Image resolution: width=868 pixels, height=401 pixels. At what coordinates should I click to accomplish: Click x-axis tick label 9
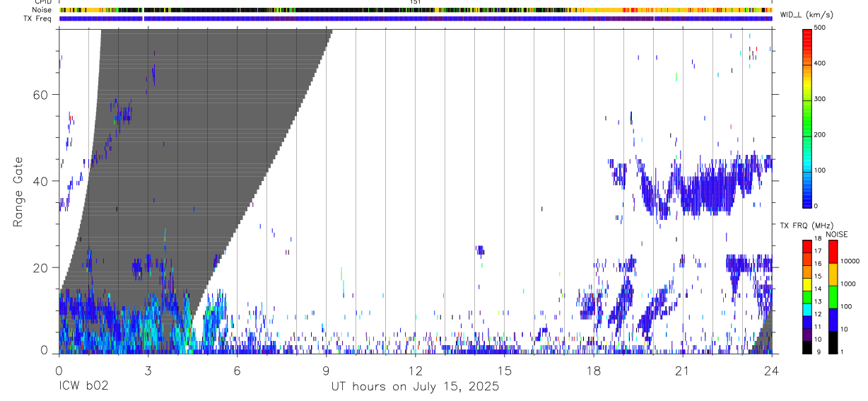coord(327,370)
